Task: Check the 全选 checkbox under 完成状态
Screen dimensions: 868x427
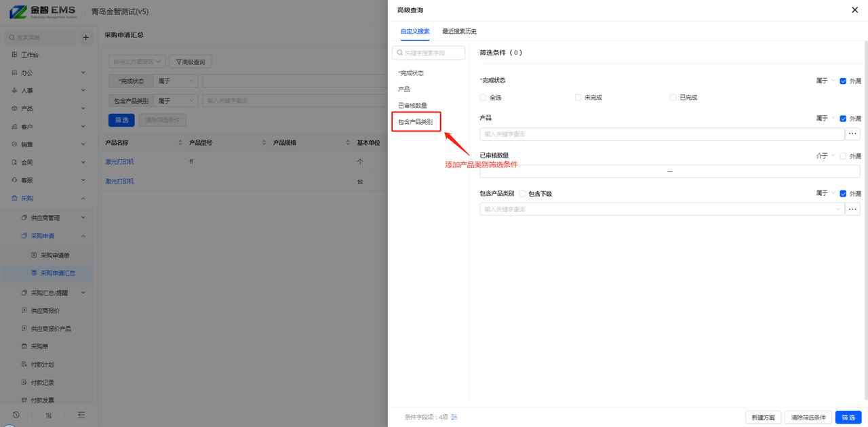Action: pyautogui.click(x=483, y=98)
